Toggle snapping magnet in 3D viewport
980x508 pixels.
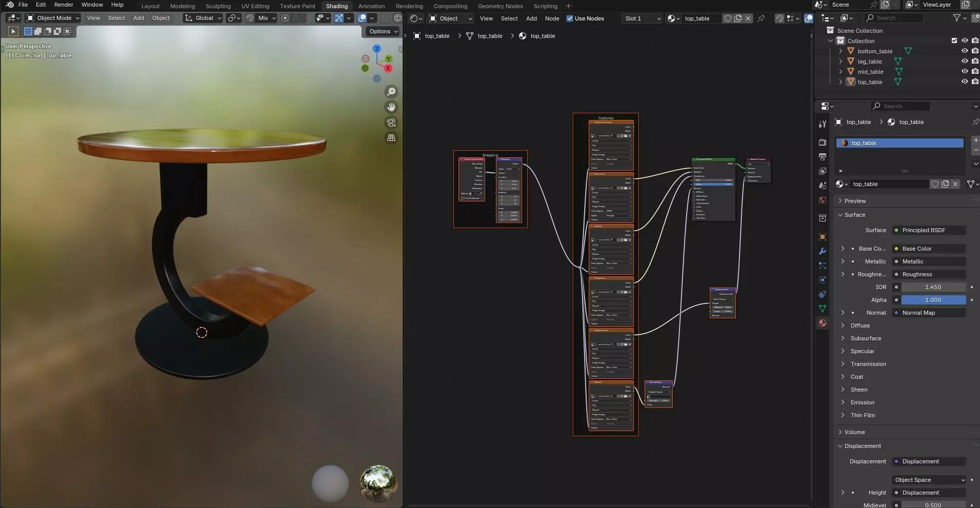[249, 18]
